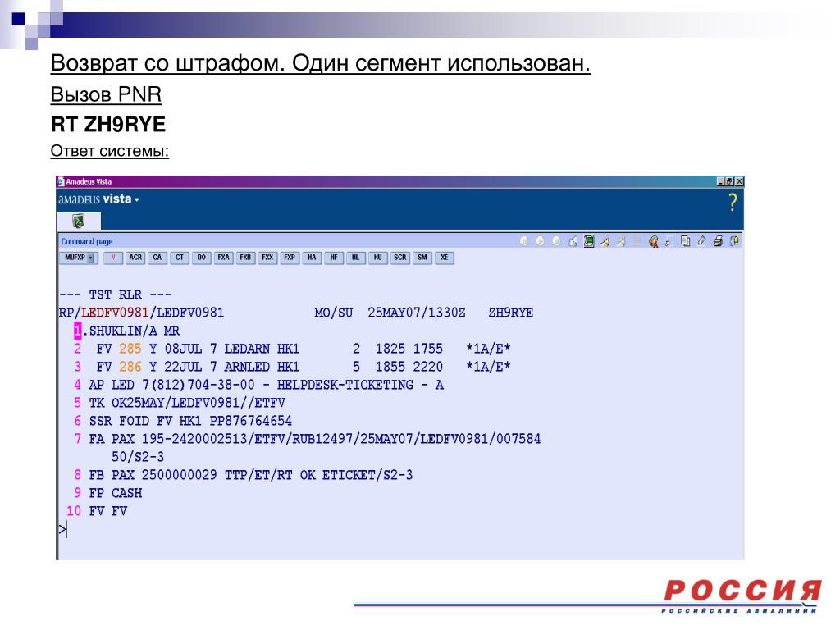Click the HU quick command button

pyautogui.click(x=377, y=258)
